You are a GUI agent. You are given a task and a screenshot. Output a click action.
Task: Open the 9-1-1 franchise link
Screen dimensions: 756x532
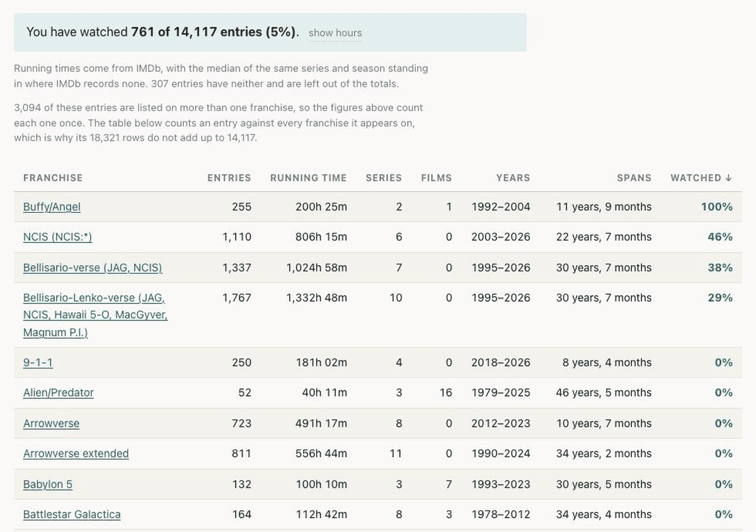38,363
